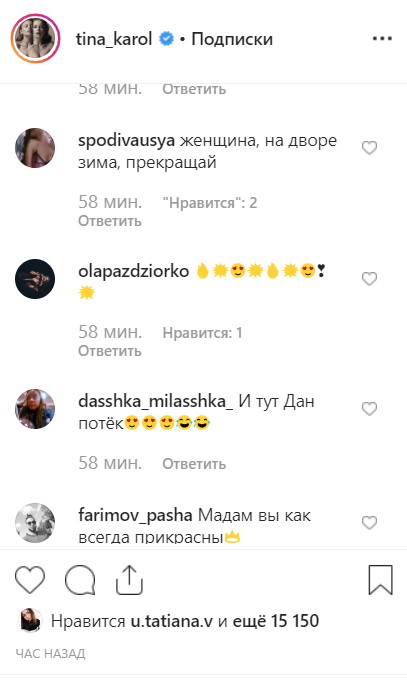Like the dasshka_milasshka_ comment

tap(370, 409)
